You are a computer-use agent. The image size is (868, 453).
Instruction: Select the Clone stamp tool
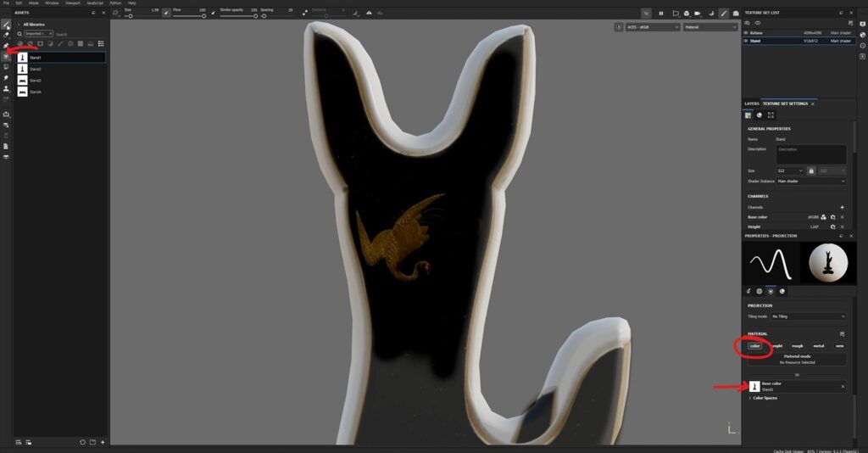(x=6, y=88)
